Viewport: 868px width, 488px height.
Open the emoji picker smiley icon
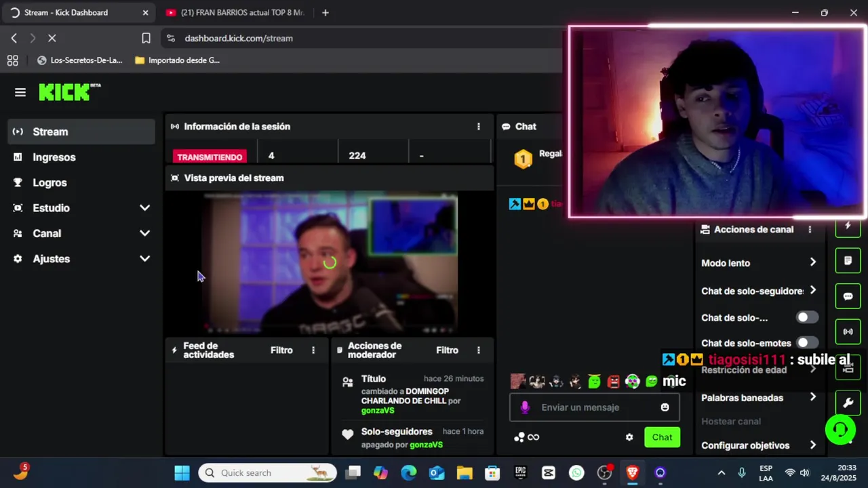665,407
